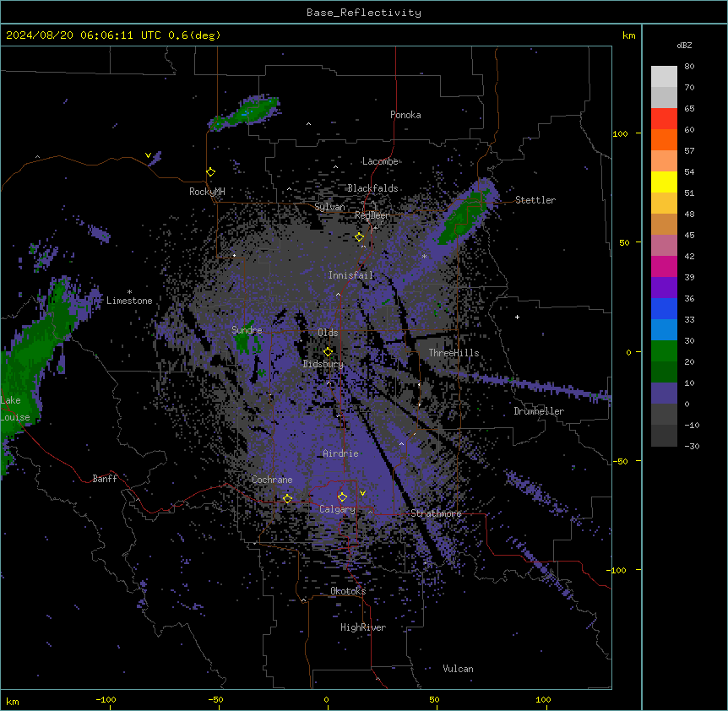
Task: Click the white plus marker north of Drumheller
Action: coord(517,317)
